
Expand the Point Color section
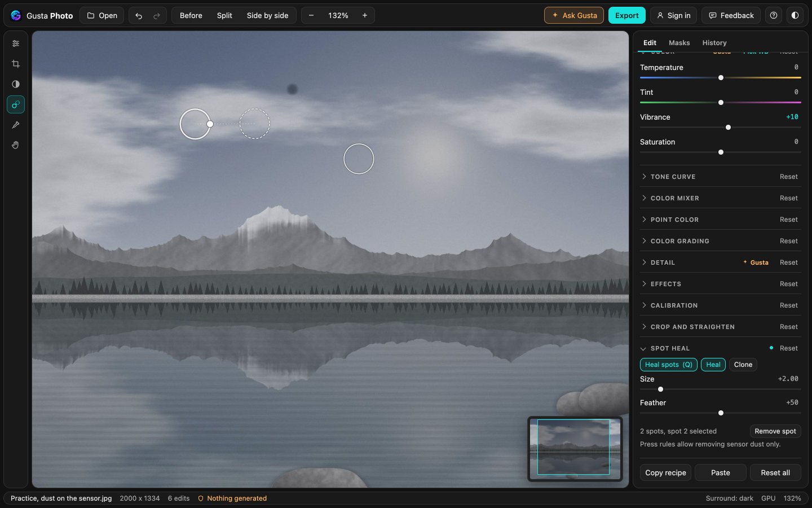point(674,220)
